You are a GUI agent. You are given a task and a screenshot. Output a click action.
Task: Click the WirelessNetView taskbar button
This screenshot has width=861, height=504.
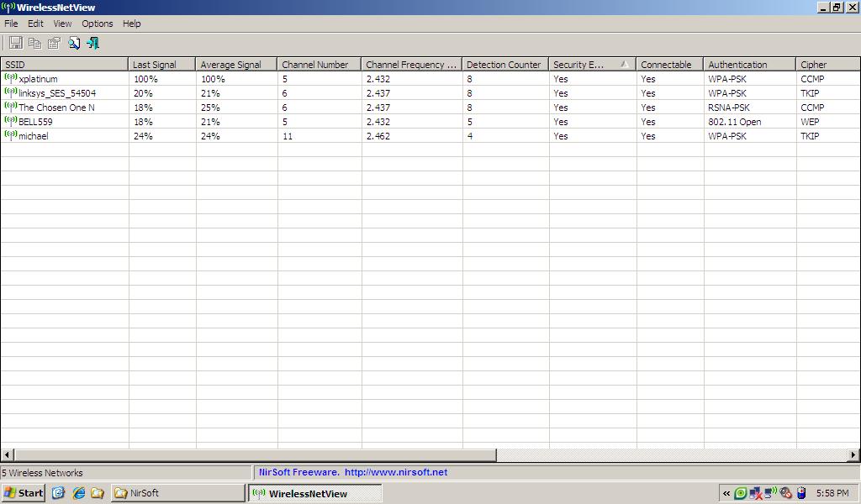(315, 493)
